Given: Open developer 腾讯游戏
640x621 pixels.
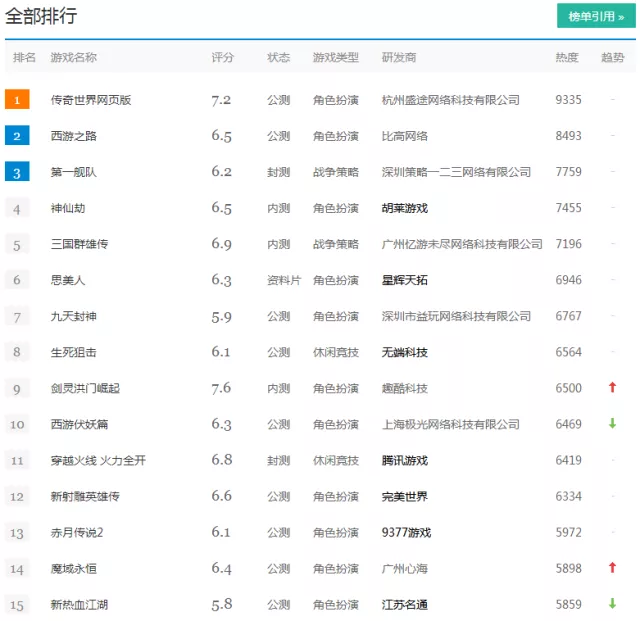Looking at the screenshot, I should (x=404, y=461).
